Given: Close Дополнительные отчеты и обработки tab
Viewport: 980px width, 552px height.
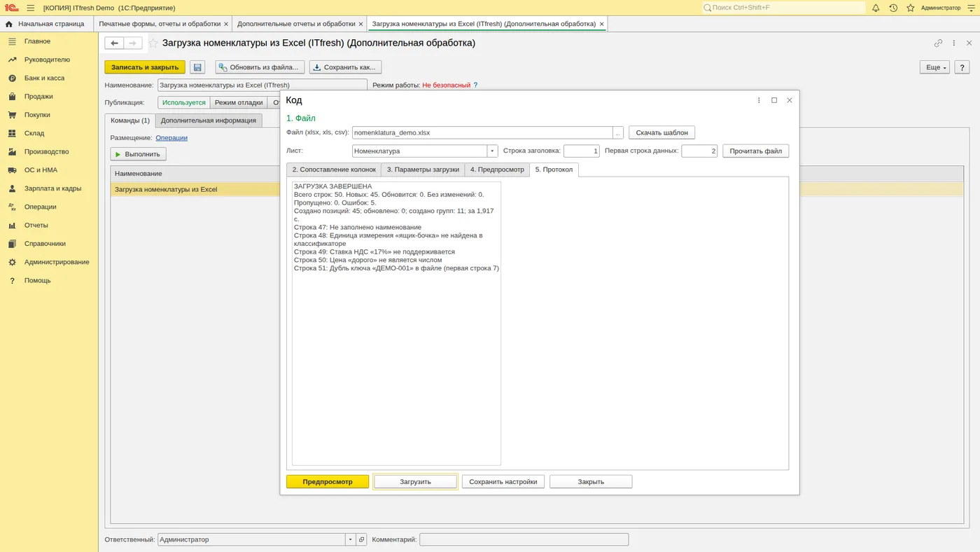Looking at the screenshot, I should click(361, 24).
